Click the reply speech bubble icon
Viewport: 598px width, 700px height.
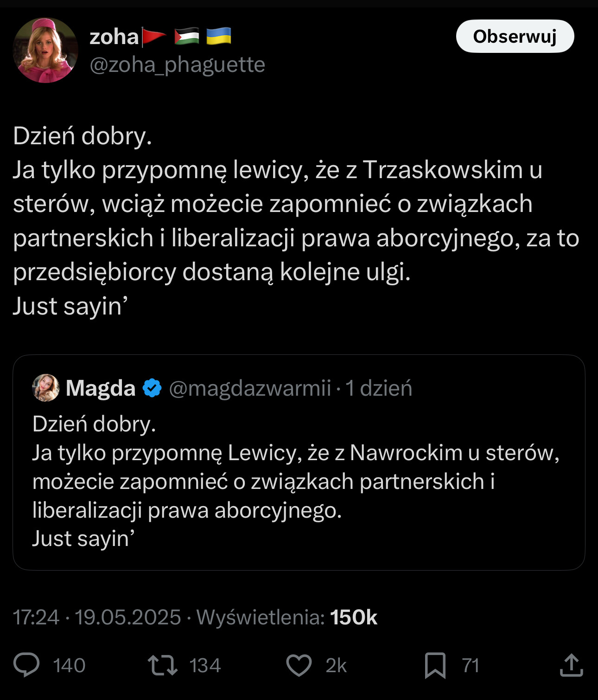26,665
